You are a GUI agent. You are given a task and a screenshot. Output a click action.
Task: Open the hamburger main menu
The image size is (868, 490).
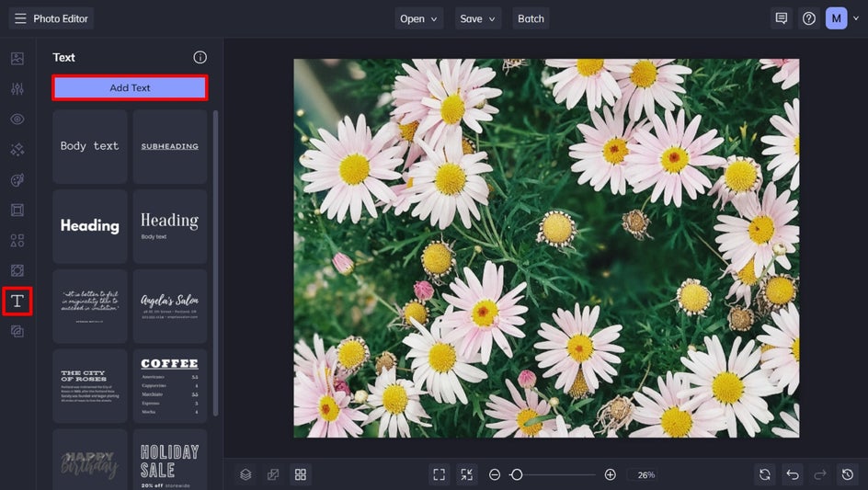(x=20, y=18)
